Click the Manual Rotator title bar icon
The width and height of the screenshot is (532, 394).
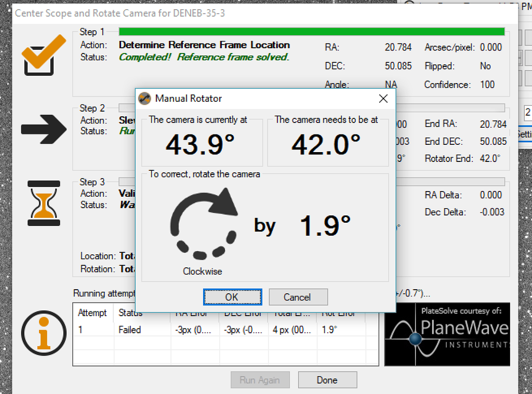145,98
